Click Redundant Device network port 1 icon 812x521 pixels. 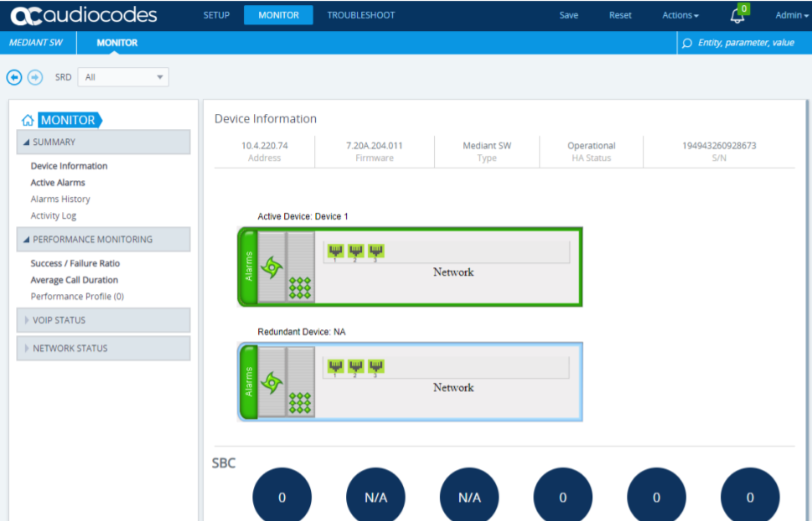pyautogui.click(x=335, y=367)
